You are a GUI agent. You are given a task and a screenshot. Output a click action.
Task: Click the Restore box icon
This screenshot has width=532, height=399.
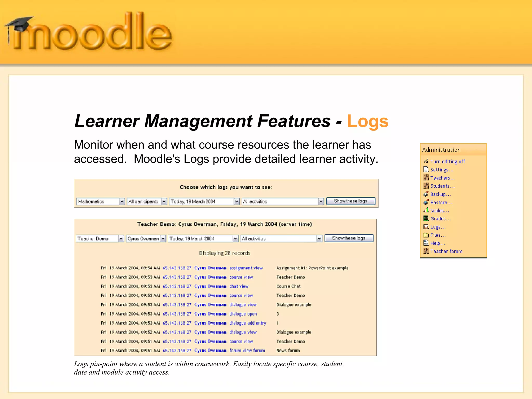(426, 202)
